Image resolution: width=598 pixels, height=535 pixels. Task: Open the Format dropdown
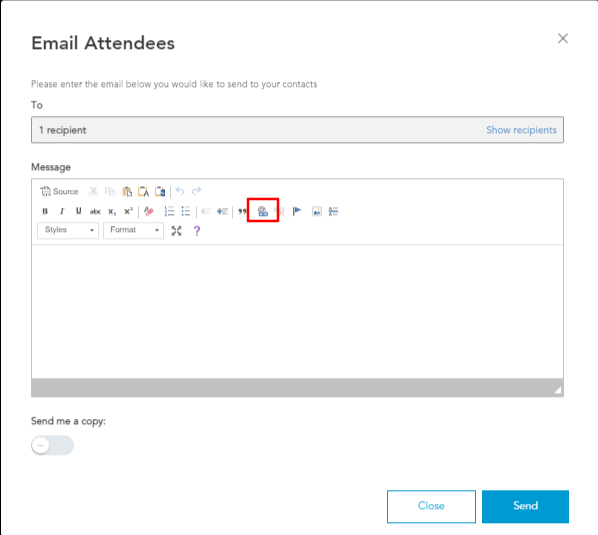[x=133, y=230]
